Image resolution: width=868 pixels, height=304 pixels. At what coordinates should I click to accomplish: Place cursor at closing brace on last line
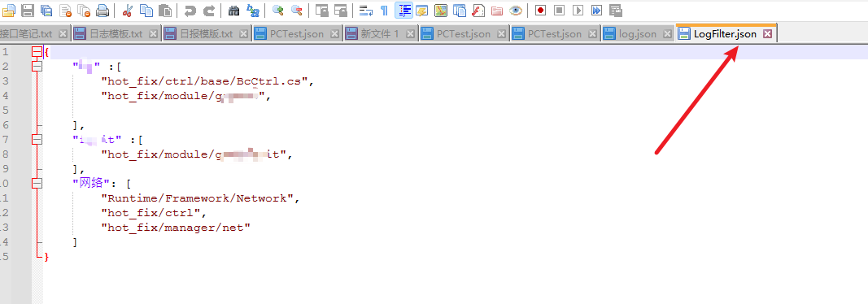[x=46, y=257]
